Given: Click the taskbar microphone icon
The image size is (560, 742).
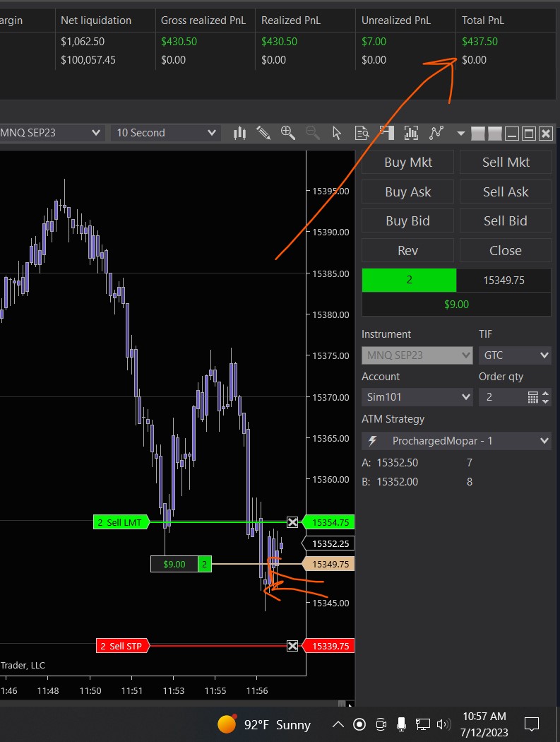Looking at the screenshot, I should coord(401,724).
